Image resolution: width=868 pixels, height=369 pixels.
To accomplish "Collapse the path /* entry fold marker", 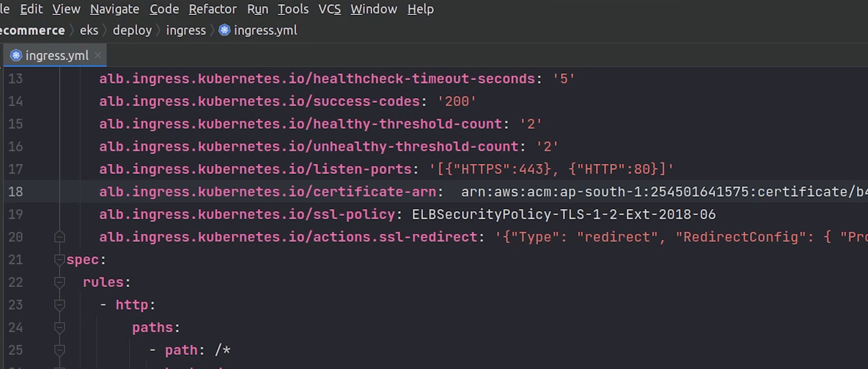I will (x=59, y=350).
